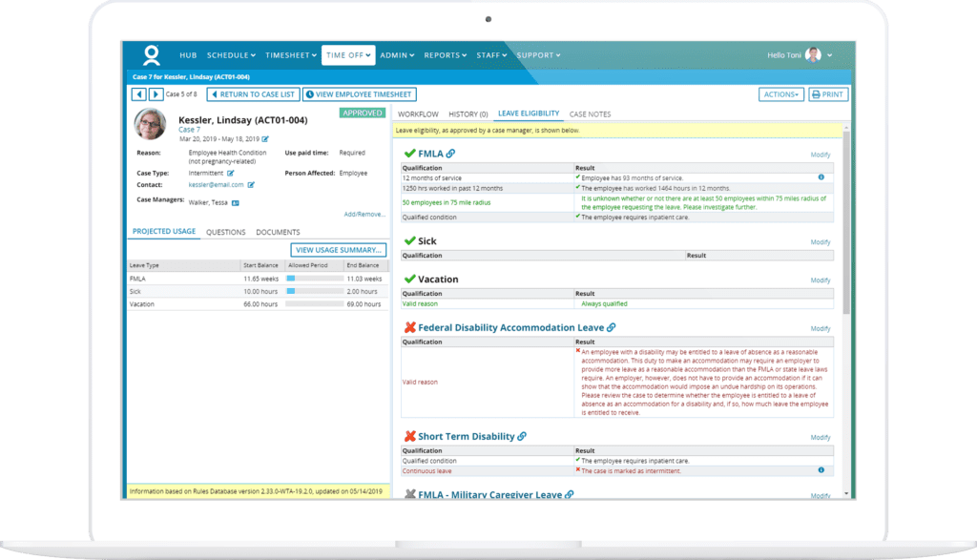Screen dimensions: 977x560
Task: Open the ACTIONS dropdown
Action: click(780, 93)
